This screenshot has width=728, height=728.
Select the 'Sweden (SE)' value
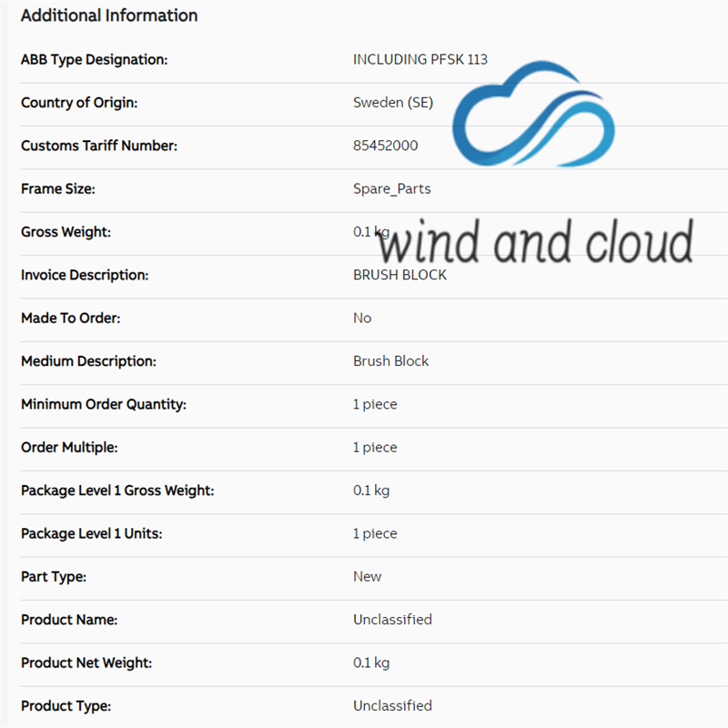pyautogui.click(x=393, y=103)
